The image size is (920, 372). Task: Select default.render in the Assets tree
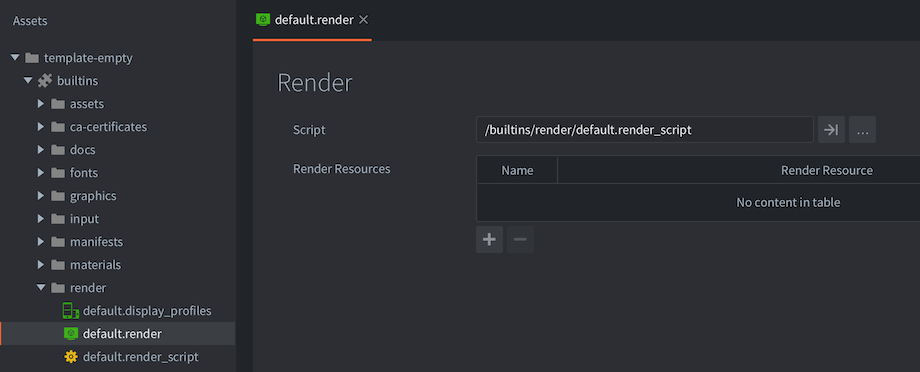coord(117,334)
